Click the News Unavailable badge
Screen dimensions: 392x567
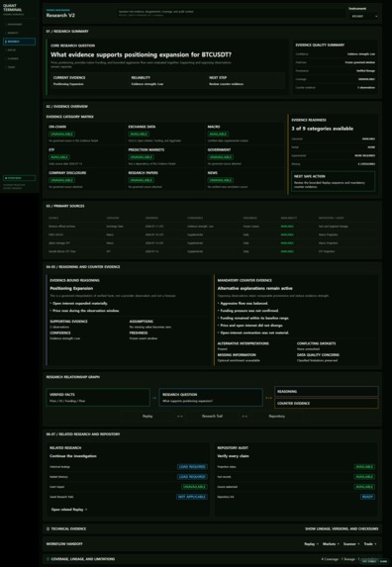tap(221, 180)
